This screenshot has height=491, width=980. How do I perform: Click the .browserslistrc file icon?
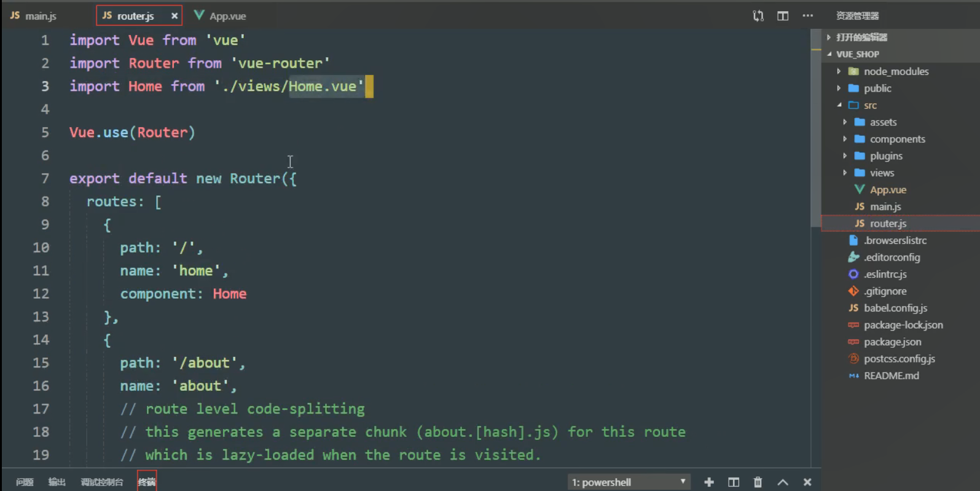click(x=853, y=240)
